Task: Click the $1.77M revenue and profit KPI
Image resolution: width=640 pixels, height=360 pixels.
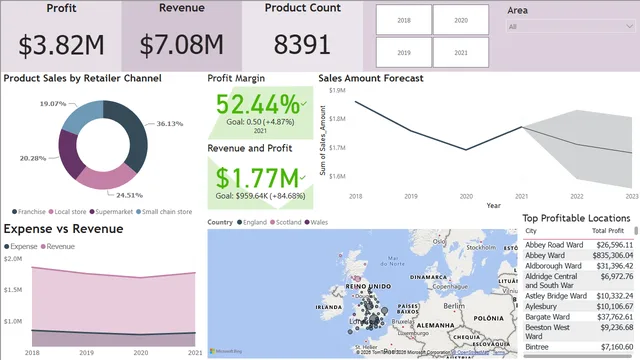Action: point(260,183)
